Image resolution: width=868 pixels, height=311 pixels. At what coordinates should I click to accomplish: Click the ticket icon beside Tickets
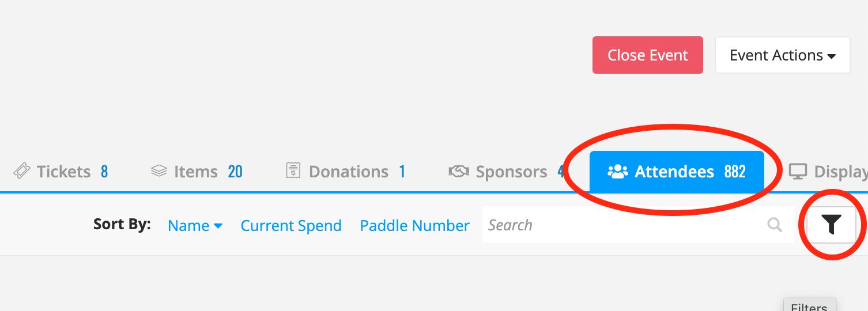pyautogui.click(x=21, y=171)
